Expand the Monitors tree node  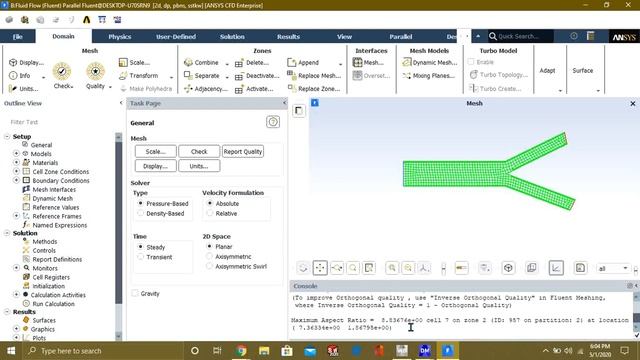coord(16,268)
